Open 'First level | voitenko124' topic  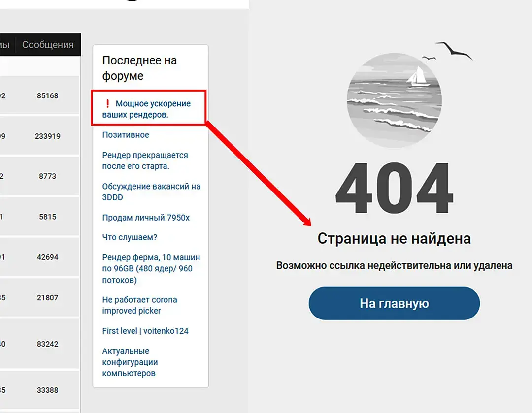[145, 331]
